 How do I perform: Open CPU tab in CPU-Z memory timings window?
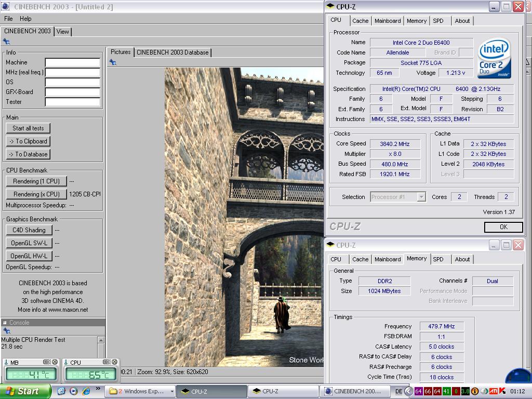pyautogui.click(x=336, y=259)
